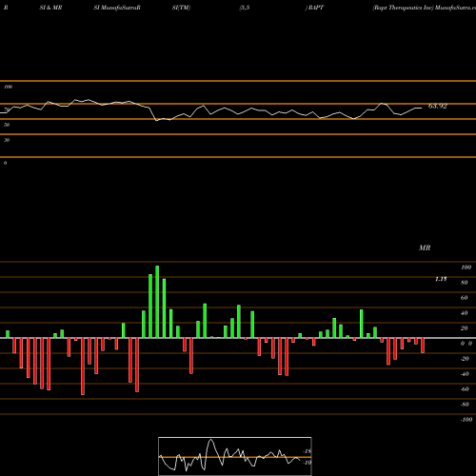The height and width of the screenshot is (476, 476).
Task: Click the -100 axis label of histogram
Action: (466, 420)
